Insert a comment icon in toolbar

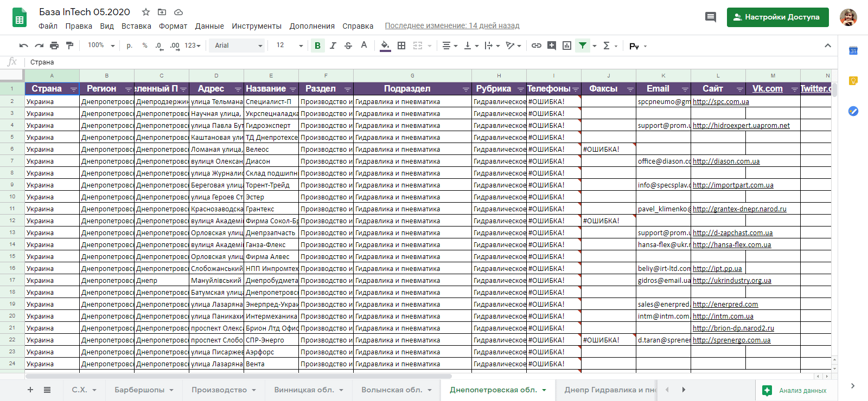tap(552, 46)
